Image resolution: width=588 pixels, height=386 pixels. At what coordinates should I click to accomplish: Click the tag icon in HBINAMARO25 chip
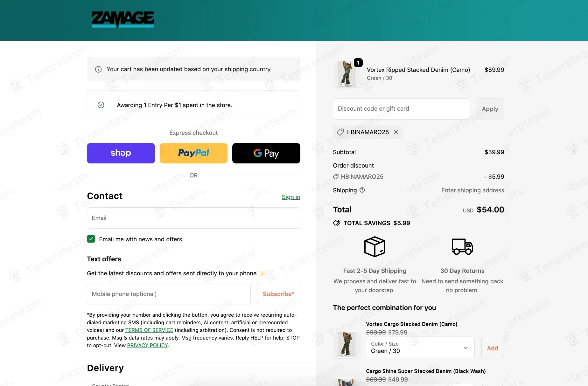340,132
